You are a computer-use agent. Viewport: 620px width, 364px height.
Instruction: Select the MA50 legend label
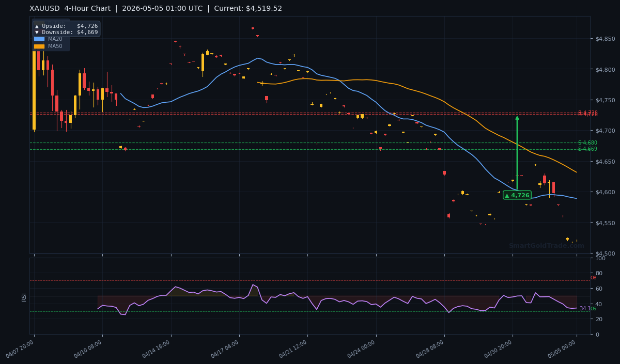click(55, 46)
